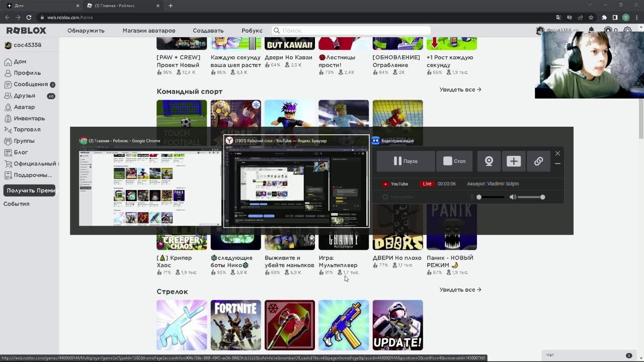Close the broadcast control panel
The height and width of the screenshot is (362, 644).
pos(557,153)
